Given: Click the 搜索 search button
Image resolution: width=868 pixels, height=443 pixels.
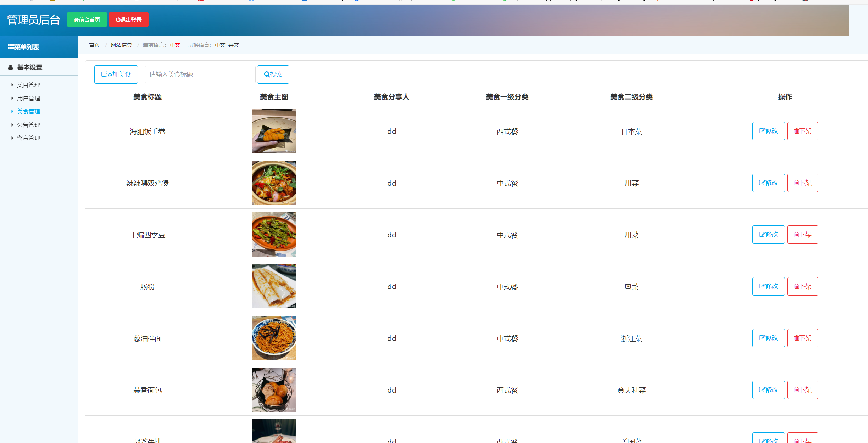Looking at the screenshot, I should [x=273, y=74].
